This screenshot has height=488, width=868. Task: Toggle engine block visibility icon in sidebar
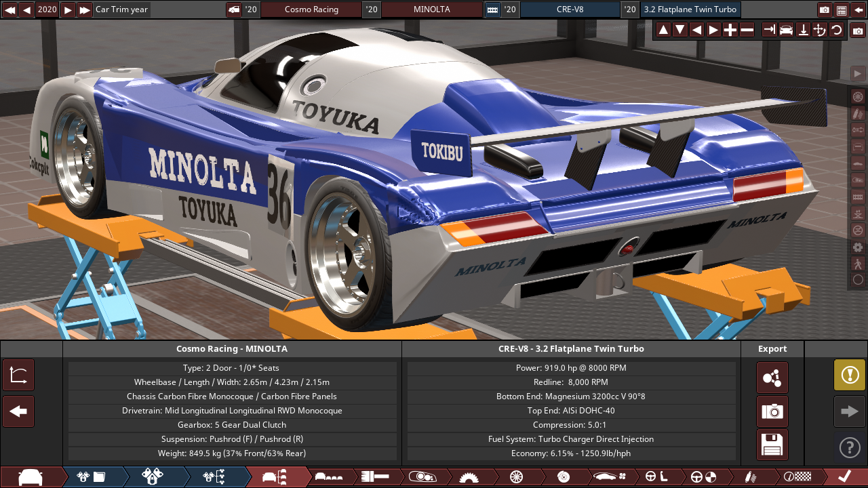pyautogui.click(x=858, y=197)
